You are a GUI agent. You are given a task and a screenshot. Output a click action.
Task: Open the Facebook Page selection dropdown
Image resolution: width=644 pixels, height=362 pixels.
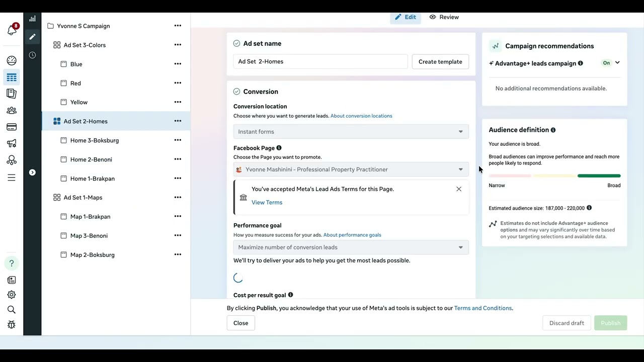[351, 169]
